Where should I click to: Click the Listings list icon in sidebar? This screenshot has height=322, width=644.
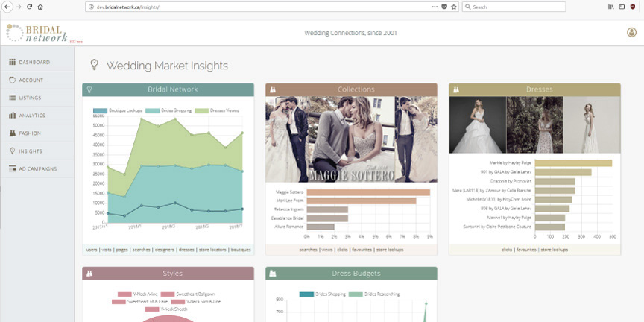13,98
